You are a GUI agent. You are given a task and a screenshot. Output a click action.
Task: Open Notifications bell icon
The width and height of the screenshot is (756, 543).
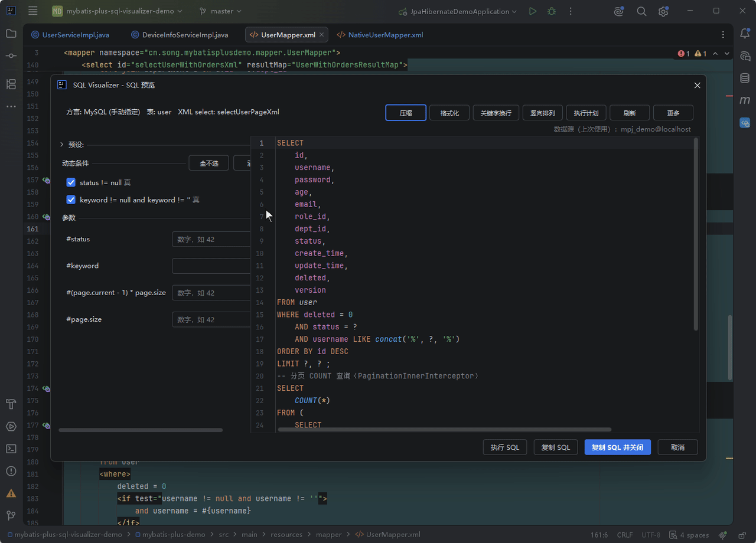tap(745, 34)
